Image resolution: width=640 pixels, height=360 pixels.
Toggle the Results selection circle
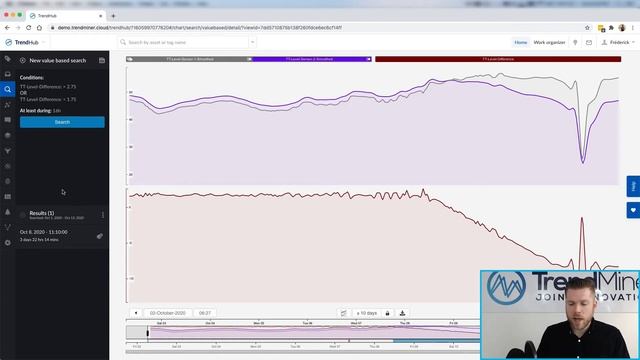coord(22,215)
